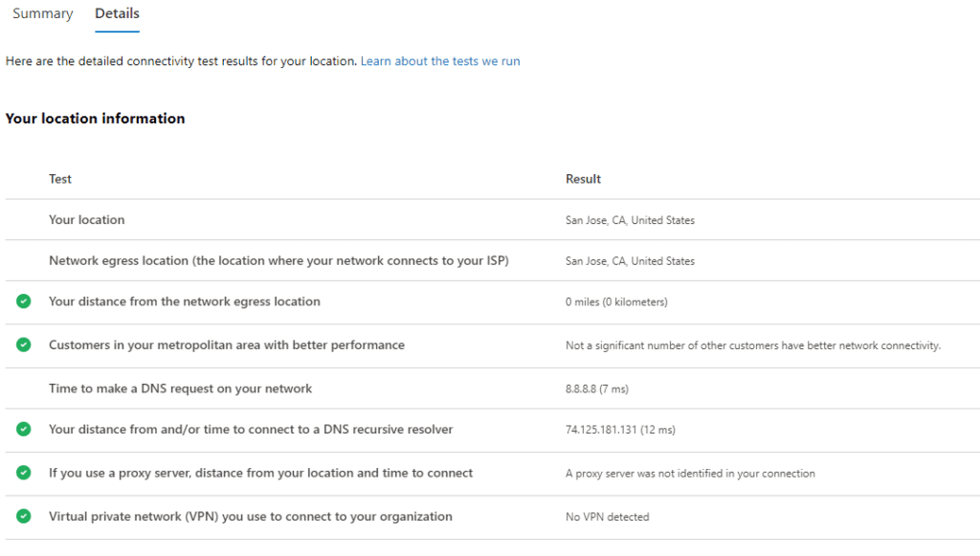Click the green check icon for metropolitan area performance
980x556 pixels.
tap(23, 345)
